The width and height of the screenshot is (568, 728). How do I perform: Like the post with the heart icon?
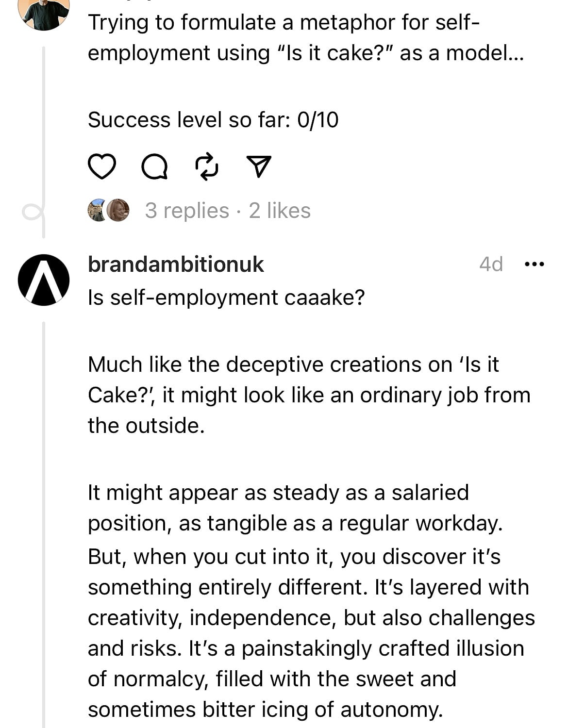click(x=102, y=166)
